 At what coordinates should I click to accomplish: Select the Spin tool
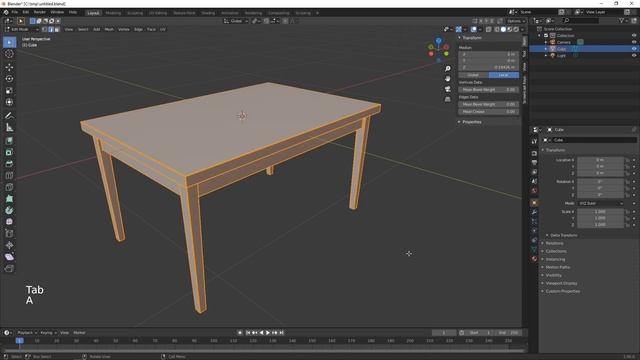[x=9, y=211]
